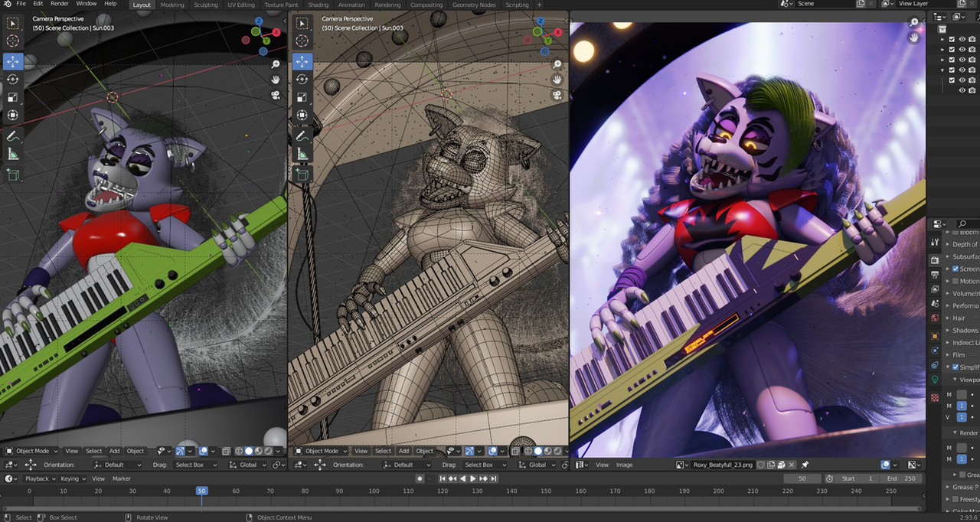Open the Object Data light properties tab
The width and height of the screenshot is (980, 522).
[x=935, y=380]
